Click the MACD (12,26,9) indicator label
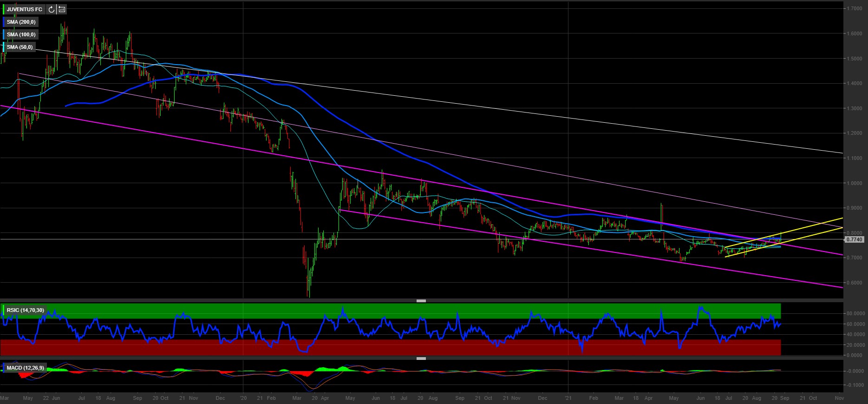The height and width of the screenshot is (404, 868). (x=26, y=368)
